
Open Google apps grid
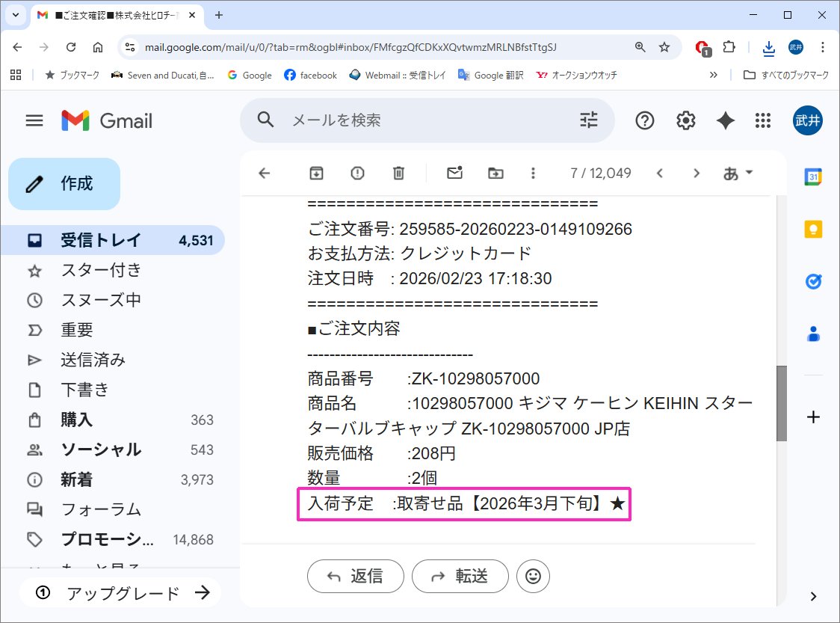coord(763,120)
